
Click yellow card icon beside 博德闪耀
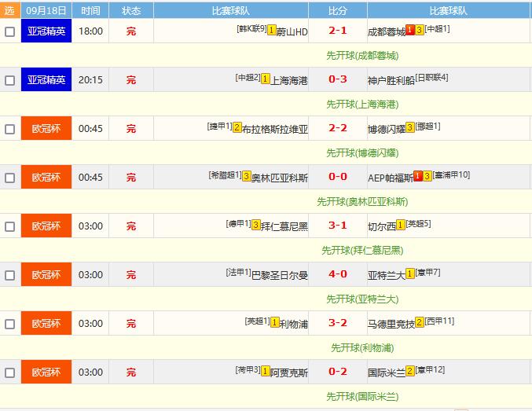410,127
